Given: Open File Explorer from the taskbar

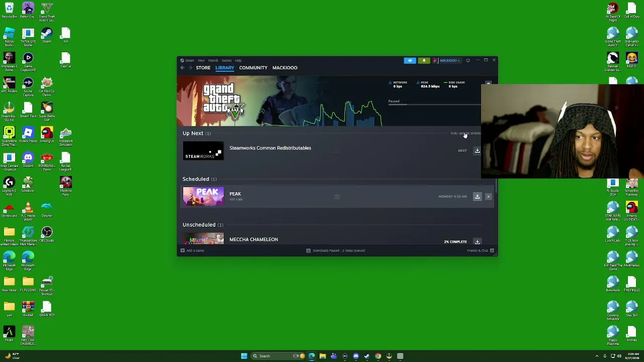Looking at the screenshot, I should click(x=323, y=356).
